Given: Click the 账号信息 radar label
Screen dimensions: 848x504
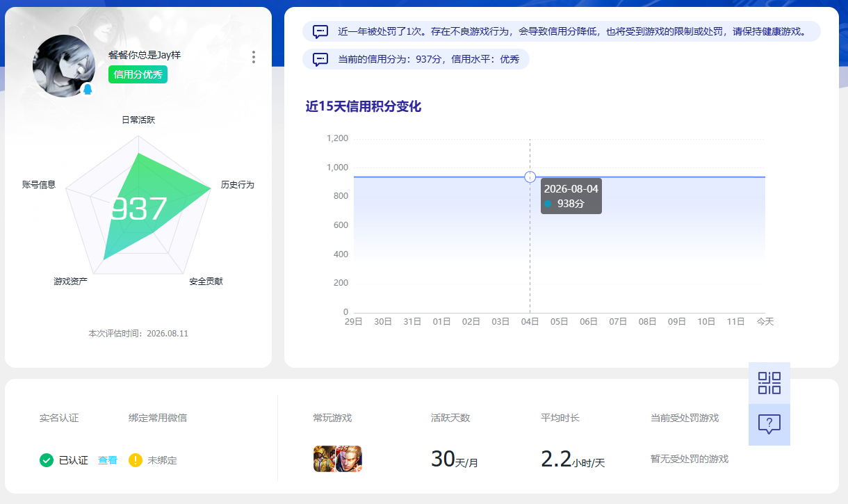Looking at the screenshot, I should click(39, 184).
